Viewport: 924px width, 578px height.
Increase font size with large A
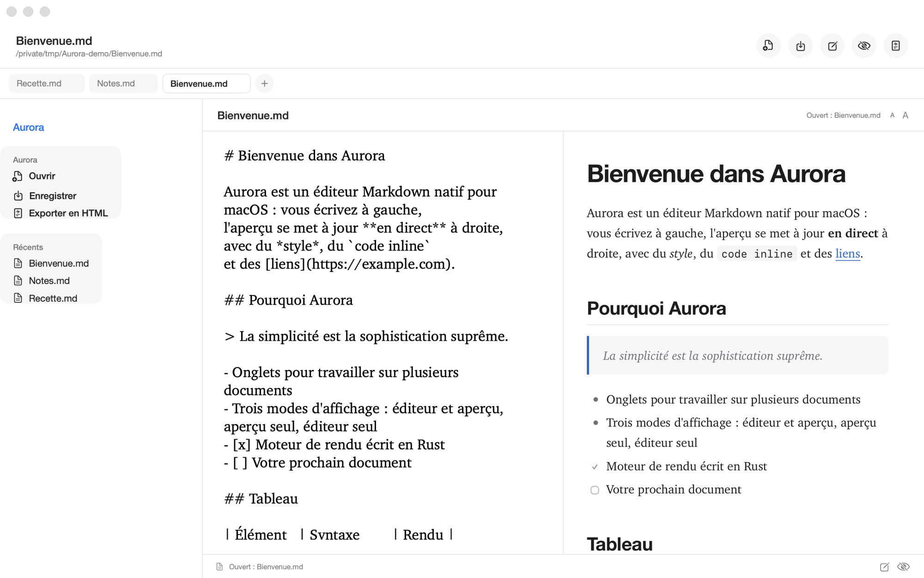pos(906,116)
